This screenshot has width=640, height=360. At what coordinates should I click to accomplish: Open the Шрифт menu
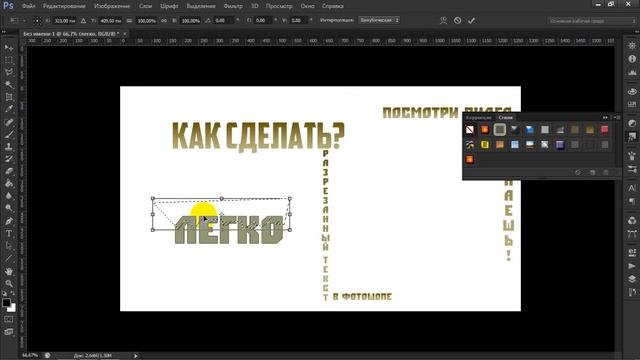point(169,6)
